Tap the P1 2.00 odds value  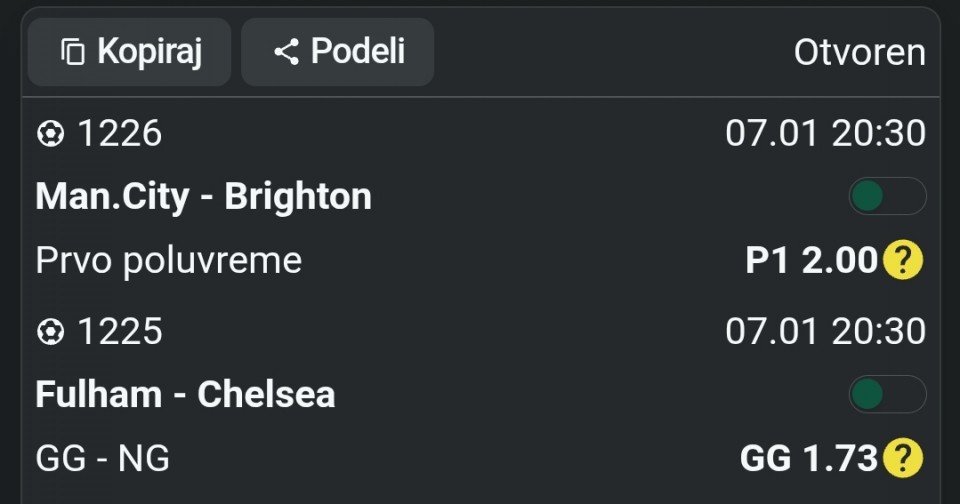coord(811,261)
